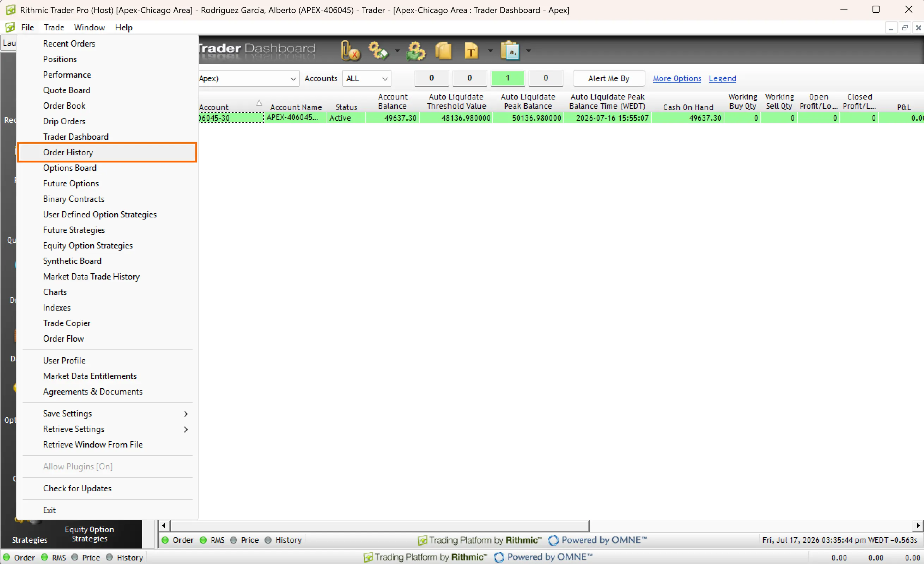Expand the Save Settings submenu arrow
This screenshot has width=924, height=564.
[186, 414]
